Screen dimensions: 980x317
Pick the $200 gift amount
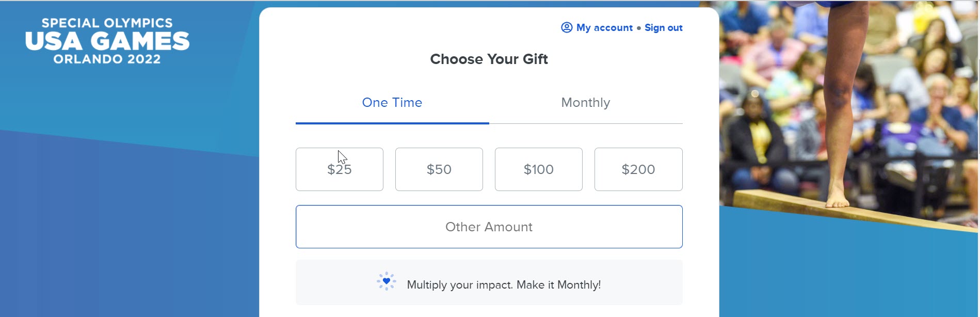(638, 169)
